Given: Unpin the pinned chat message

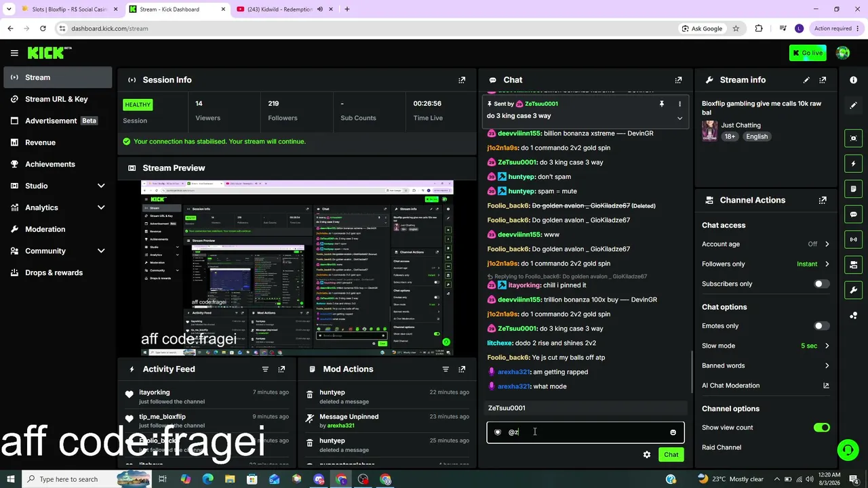Looking at the screenshot, I should 661,104.
